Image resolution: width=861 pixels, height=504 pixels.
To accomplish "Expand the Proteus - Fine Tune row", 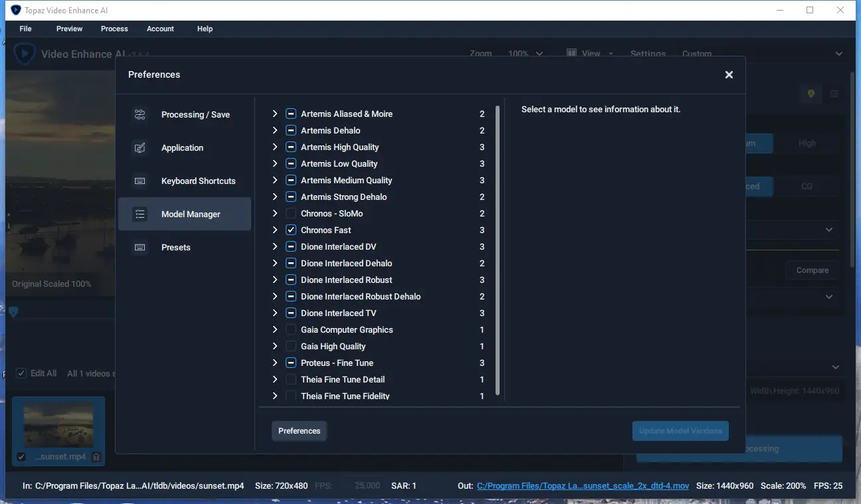I will point(275,363).
